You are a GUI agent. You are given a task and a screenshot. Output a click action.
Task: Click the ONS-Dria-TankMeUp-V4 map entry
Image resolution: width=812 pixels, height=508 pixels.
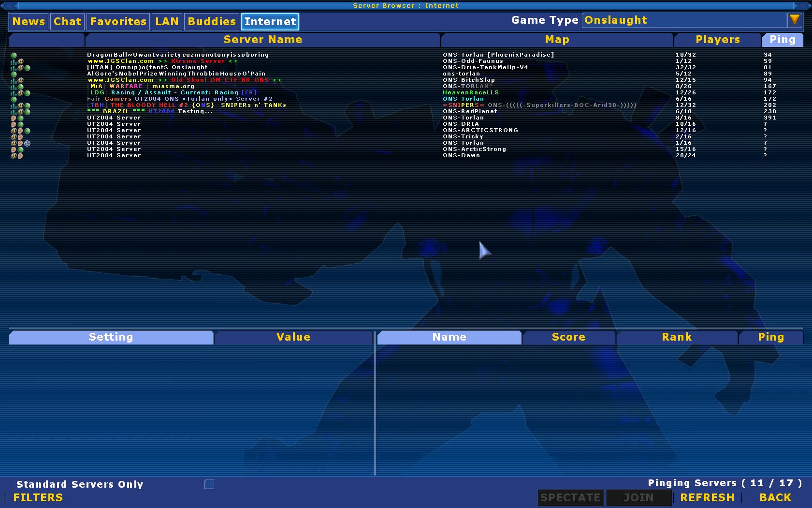[x=485, y=67]
